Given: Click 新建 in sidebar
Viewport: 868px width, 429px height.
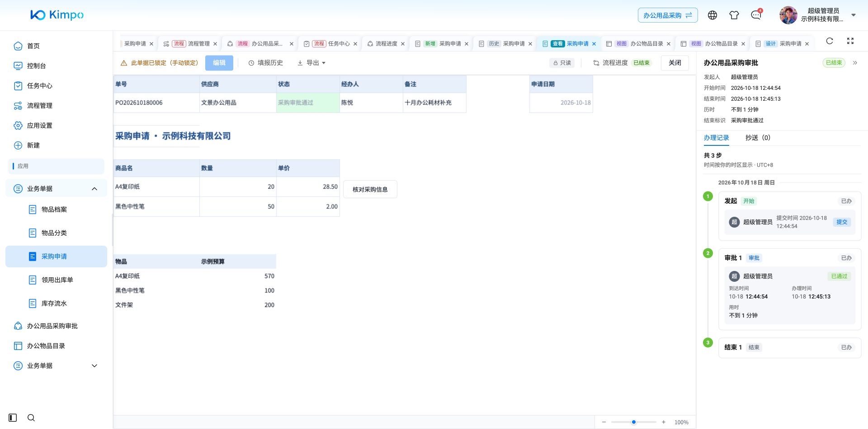Looking at the screenshot, I should point(56,145).
